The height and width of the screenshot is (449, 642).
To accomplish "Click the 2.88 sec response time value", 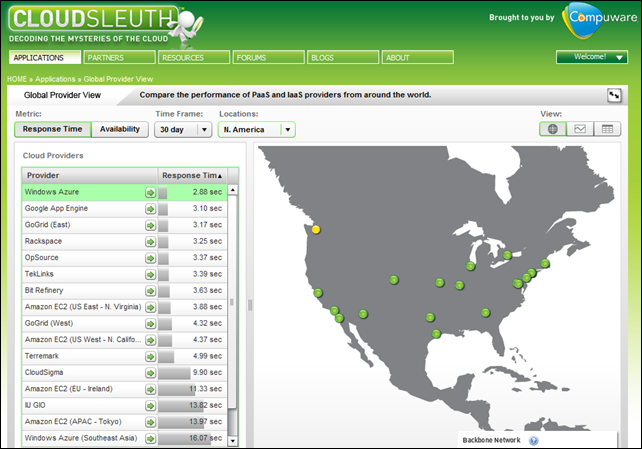I will click(207, 192).
